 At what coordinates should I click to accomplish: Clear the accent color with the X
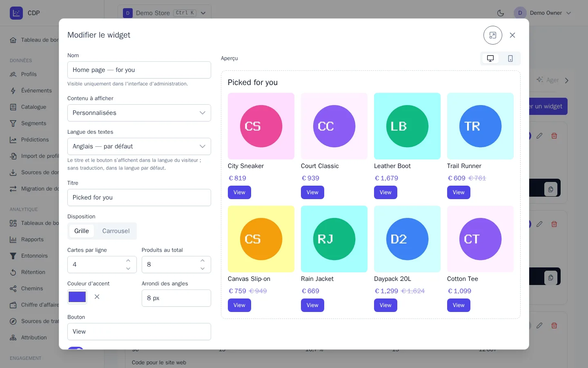click(x=97, y=297)
